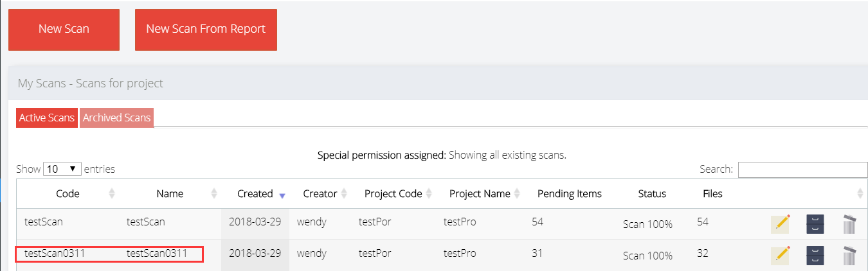
Task: Start a New Scan
Action: pyautogui.click(x=64, y=30)
